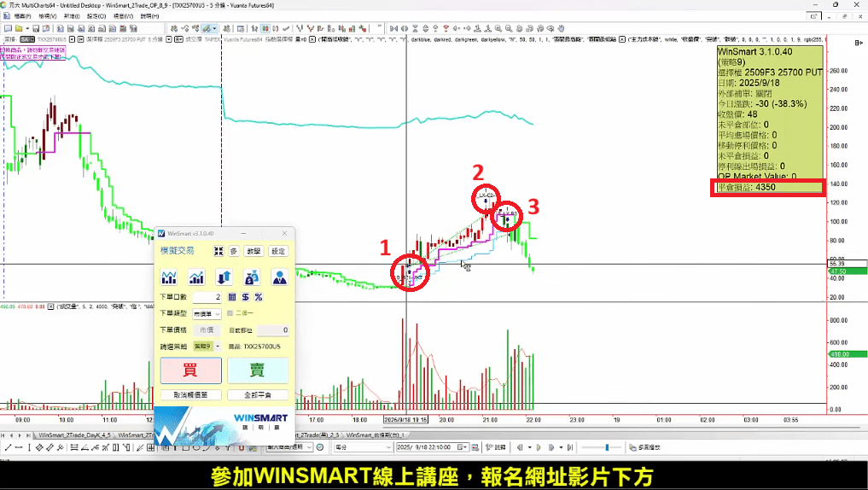Click the calculator icon beside order quantity
868x490 pixels.
232,297
